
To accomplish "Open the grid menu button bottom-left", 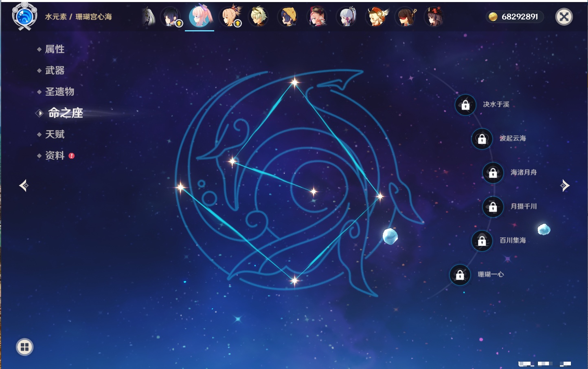I will click(x=24, y=347).
